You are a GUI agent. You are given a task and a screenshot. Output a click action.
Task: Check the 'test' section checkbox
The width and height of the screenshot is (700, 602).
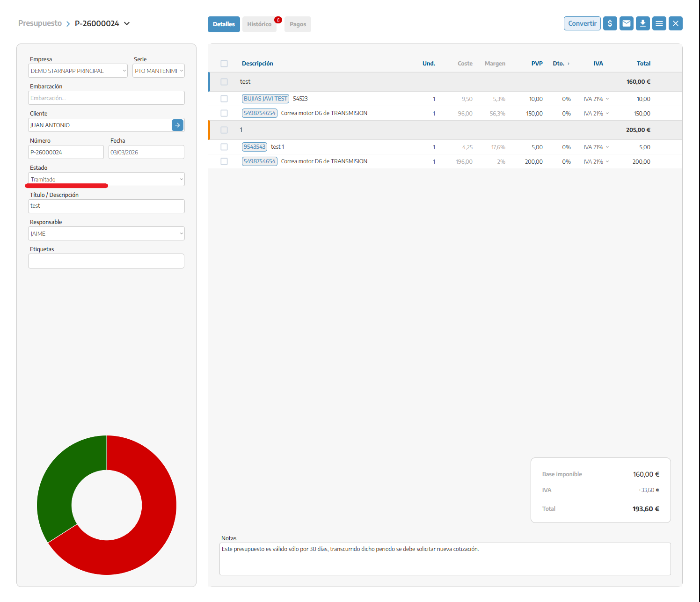pos(224,82)
